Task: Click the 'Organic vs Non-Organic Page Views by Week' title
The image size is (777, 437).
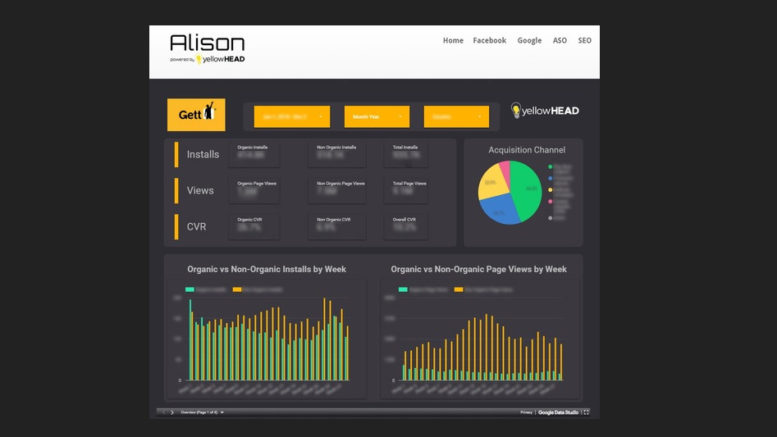Action: (479, 269)
